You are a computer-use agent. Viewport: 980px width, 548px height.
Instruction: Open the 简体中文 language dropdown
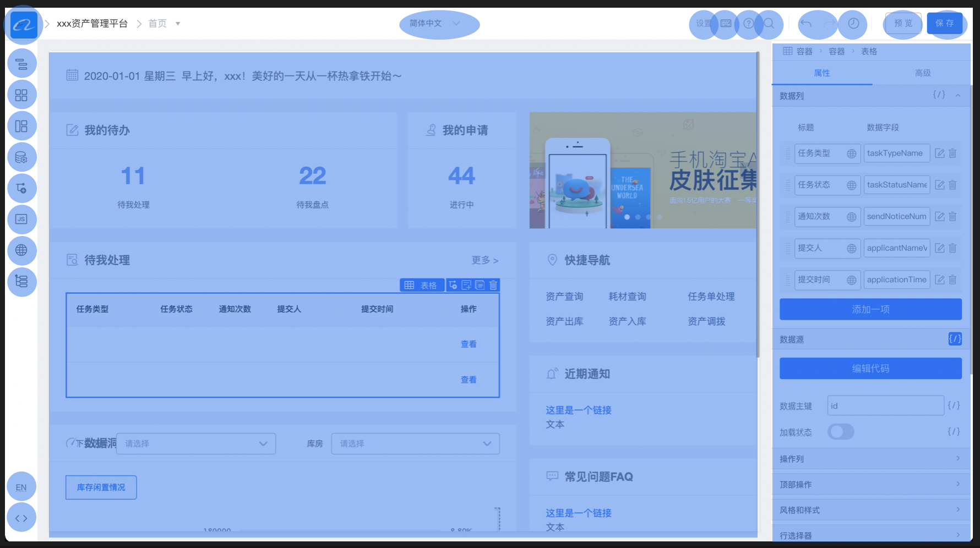click(x=435, y=24)
